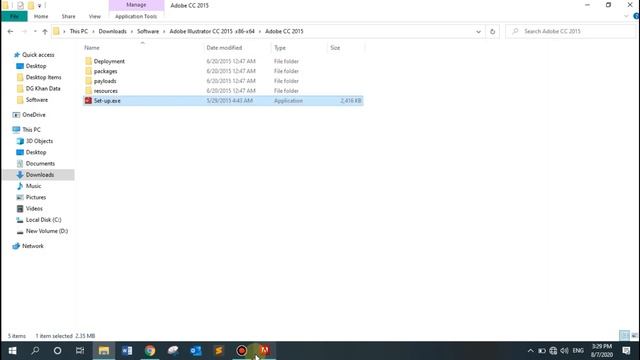Expand address bar history dropdown

tap(478, 31)
